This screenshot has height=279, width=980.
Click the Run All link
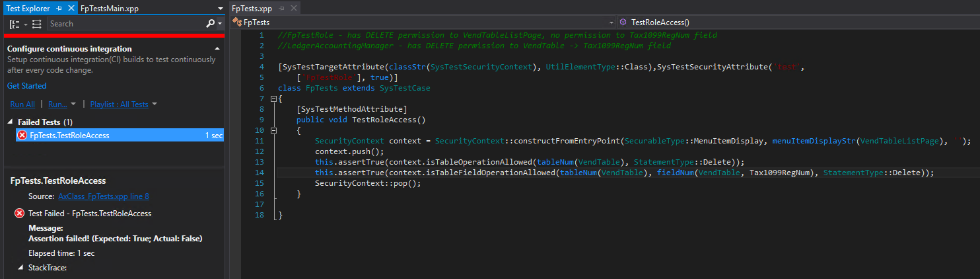[x=22, y=104]
